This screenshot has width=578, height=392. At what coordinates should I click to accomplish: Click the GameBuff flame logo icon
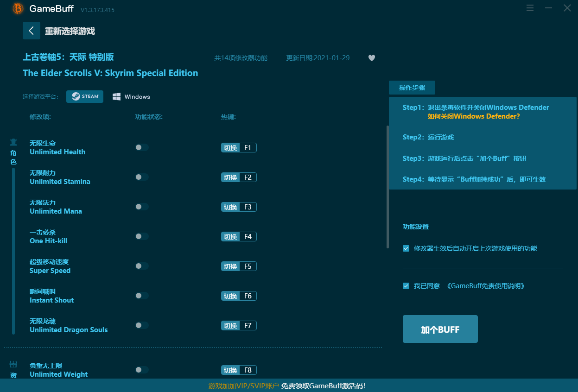click(18, 8)
